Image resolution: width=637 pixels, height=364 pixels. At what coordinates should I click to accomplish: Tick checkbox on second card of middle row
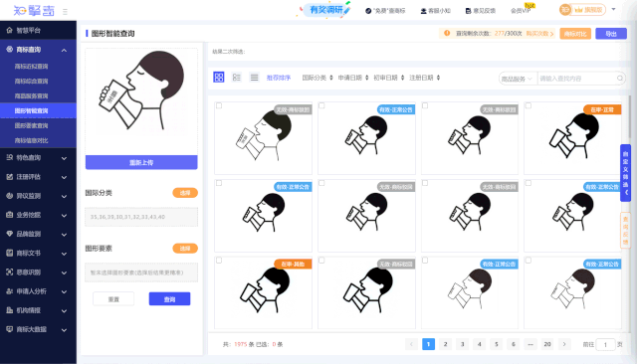click(321, 183)
